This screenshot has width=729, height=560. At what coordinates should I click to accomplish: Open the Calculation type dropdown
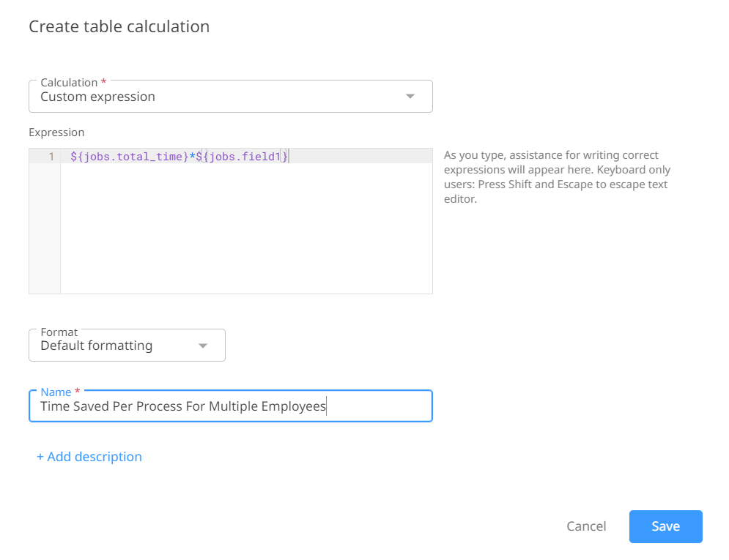(231, 96)
